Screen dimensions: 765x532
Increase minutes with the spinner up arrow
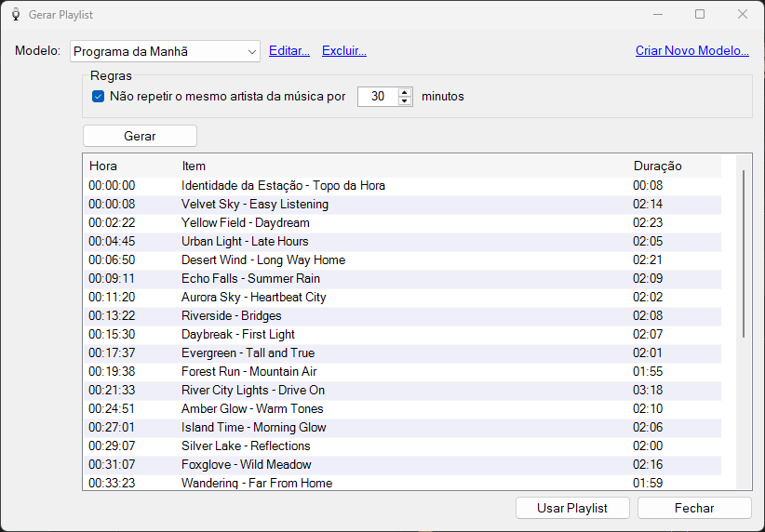(405, 92)
